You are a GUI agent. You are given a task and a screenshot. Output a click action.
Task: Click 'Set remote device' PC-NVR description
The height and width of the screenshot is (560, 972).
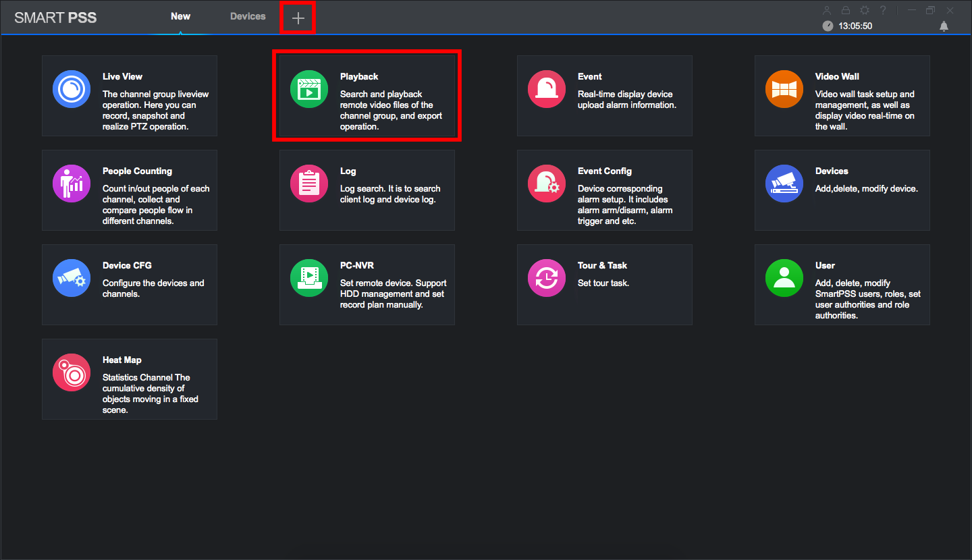394,293
